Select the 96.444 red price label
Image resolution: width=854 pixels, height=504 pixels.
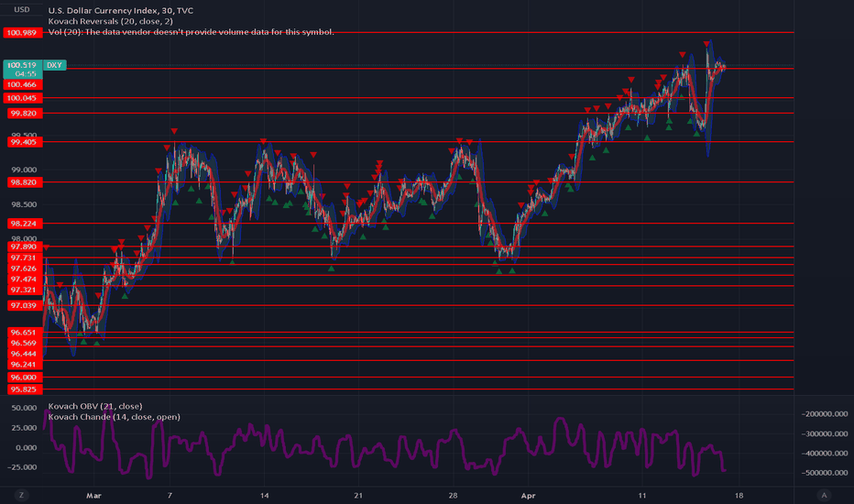coord(24,354)
